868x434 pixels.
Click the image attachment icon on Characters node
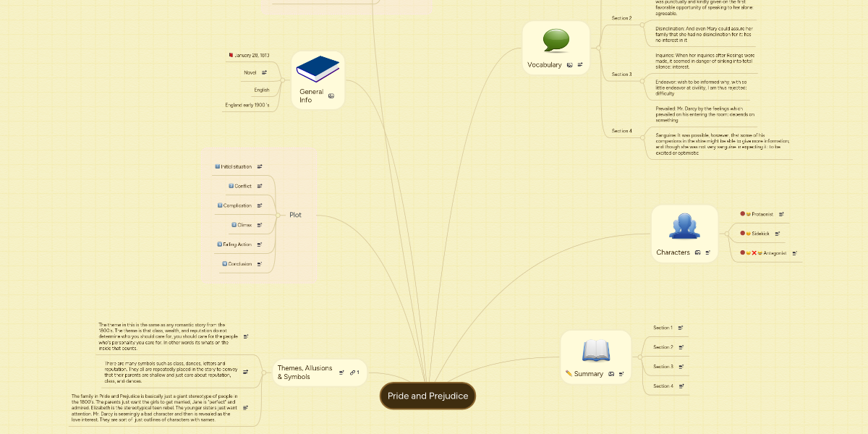697,252
